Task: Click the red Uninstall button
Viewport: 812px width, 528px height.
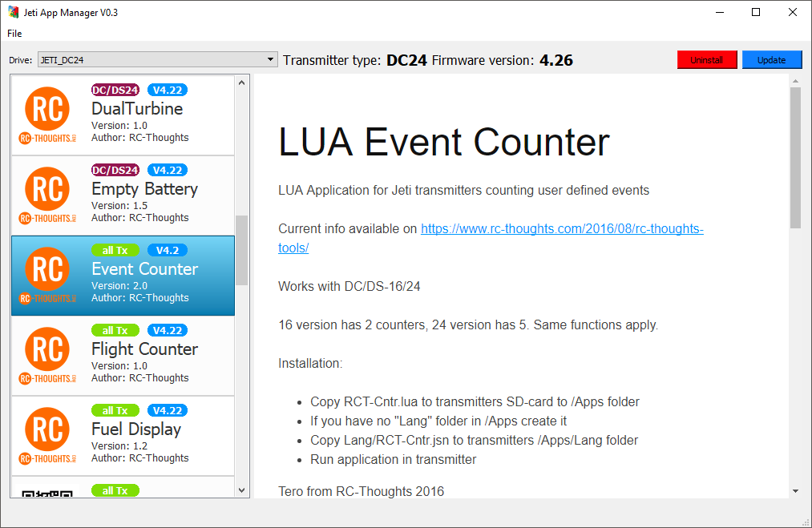Action: [x=707, y=60]
